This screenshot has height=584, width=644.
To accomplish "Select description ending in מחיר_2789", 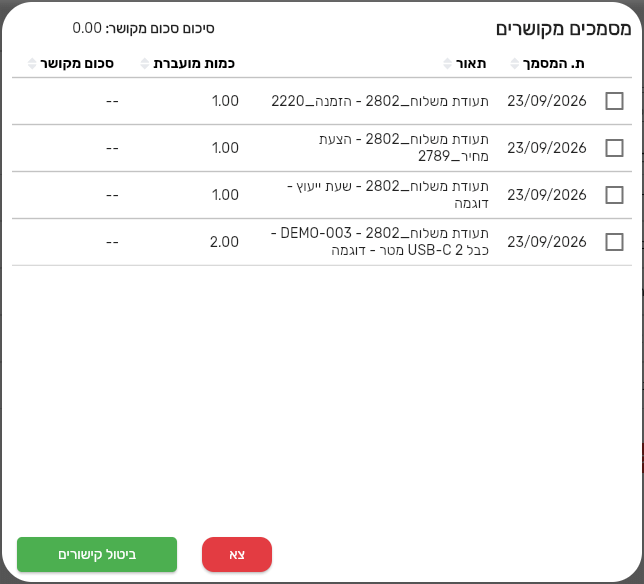I will [x=404, y=148].
